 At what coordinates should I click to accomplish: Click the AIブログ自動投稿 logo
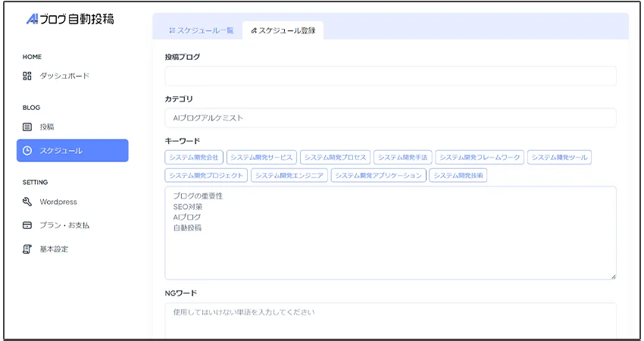[70, 19]
